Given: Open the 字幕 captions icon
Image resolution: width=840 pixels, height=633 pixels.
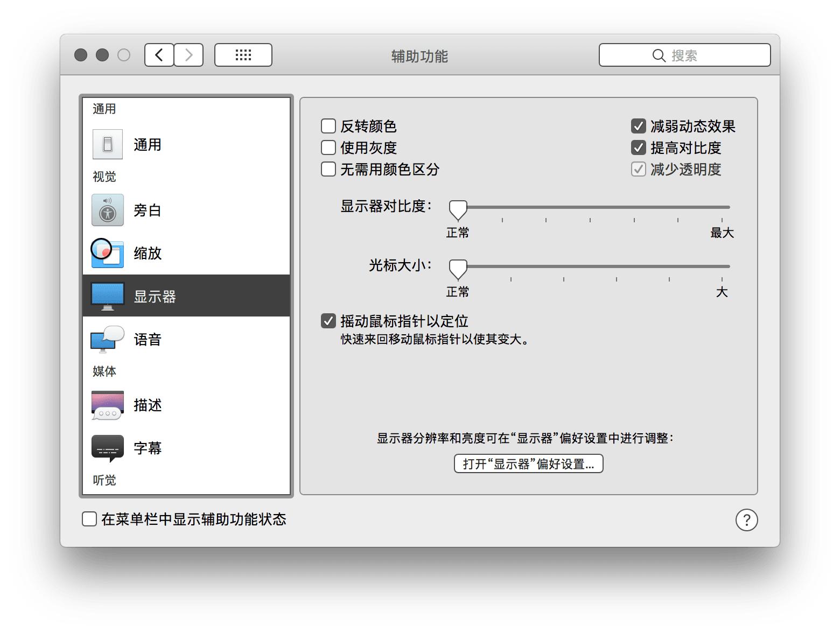Looking at the screenshot, I should tap(108, 448).
